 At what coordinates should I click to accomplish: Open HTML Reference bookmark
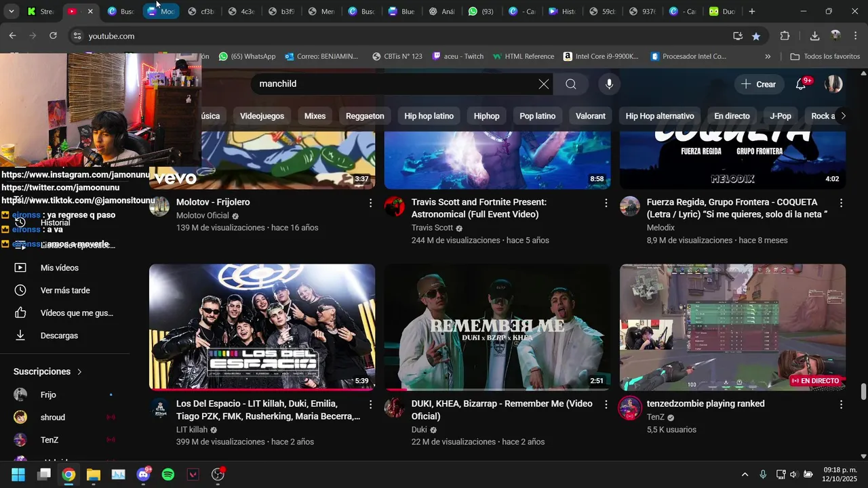(523, 56)
